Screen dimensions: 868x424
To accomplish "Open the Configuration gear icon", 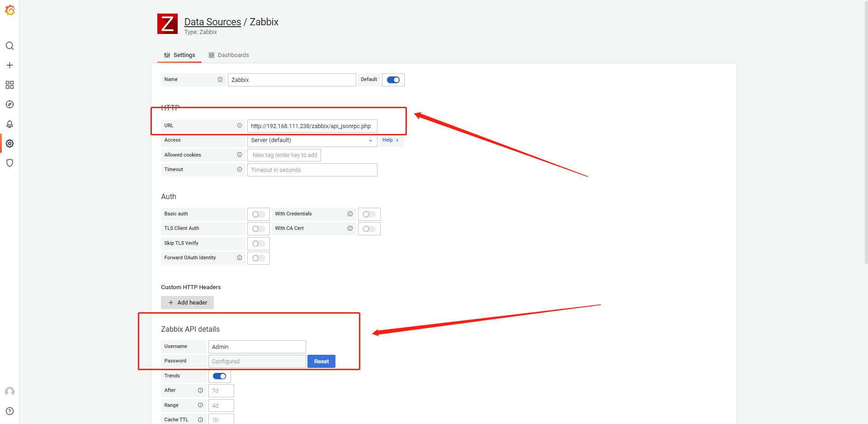I will click(9, 143).
